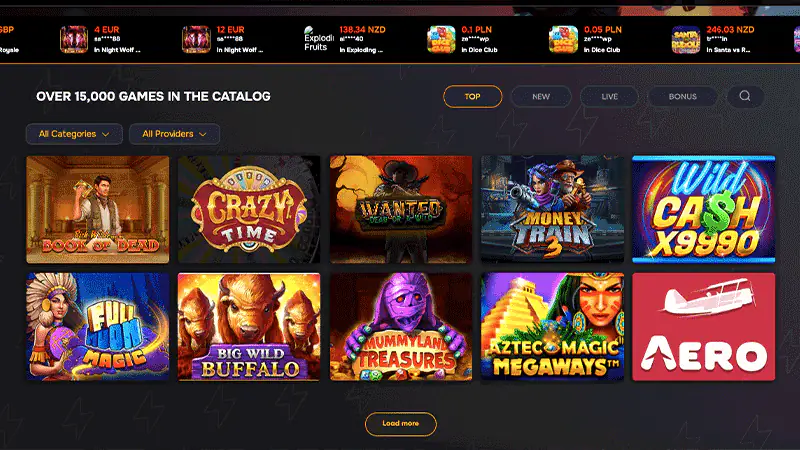Viewport: 800px width, 450px height.
Task: Select Dice Club icon beside 0.05 PLN win
Action: 563,39
